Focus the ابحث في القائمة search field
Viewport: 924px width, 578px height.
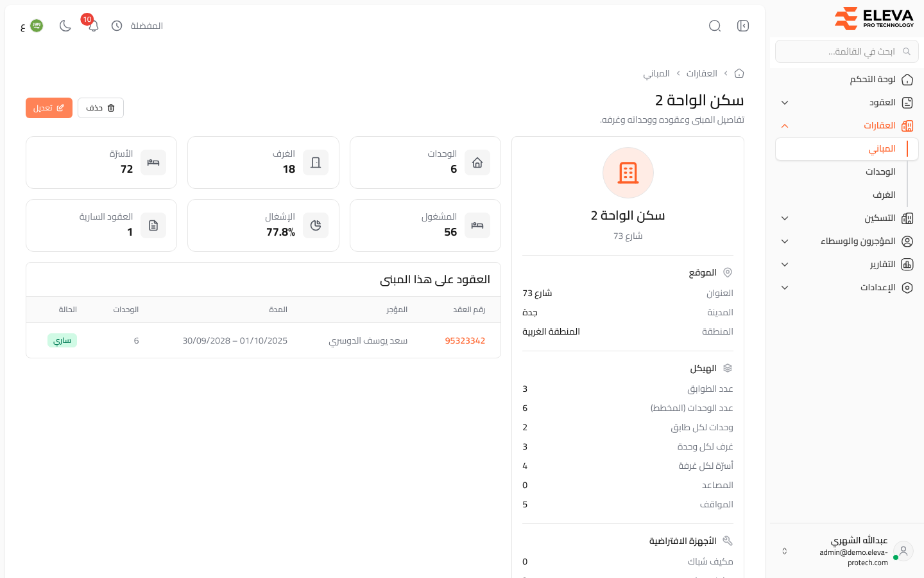[847, 51]
